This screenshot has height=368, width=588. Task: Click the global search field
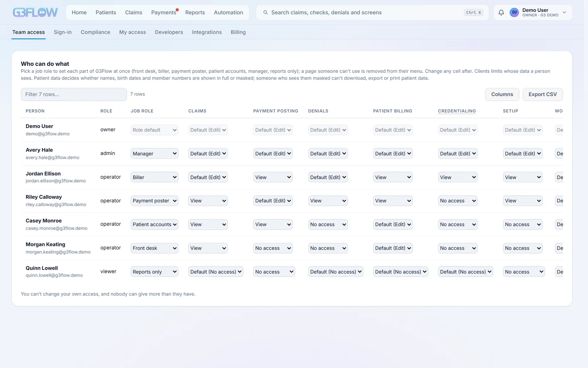point(372,13)
